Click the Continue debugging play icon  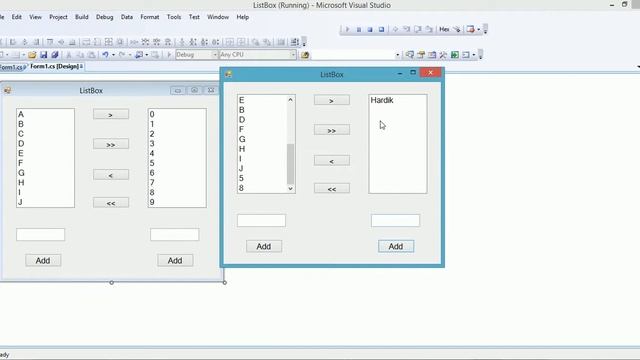click(x=347, y=29)
